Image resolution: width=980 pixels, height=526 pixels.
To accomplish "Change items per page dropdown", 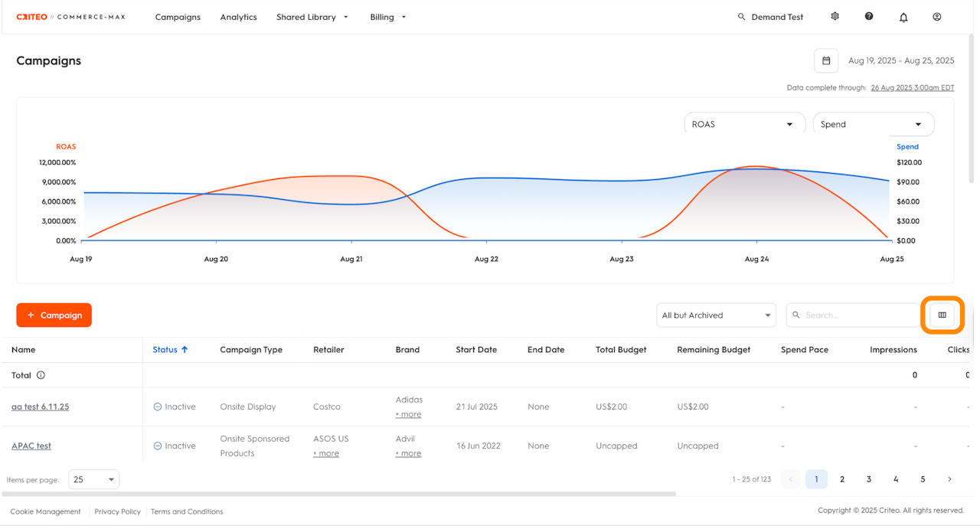I will (x=94, y=479).
